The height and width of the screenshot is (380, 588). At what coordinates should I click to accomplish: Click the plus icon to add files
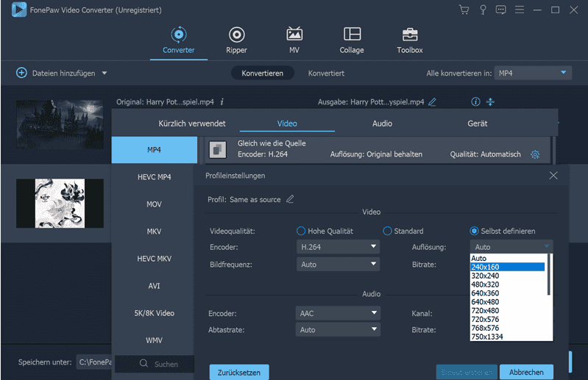point(21,73)
